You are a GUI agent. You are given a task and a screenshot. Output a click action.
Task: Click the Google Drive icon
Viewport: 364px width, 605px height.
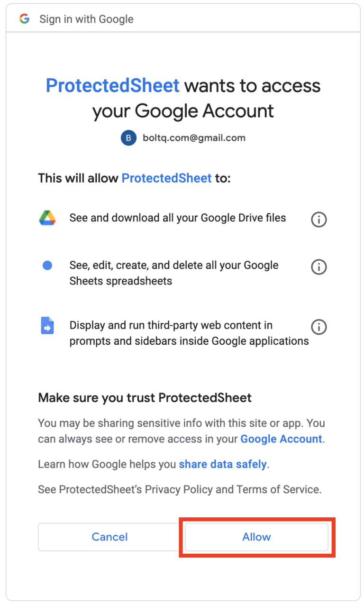[47, 218]
